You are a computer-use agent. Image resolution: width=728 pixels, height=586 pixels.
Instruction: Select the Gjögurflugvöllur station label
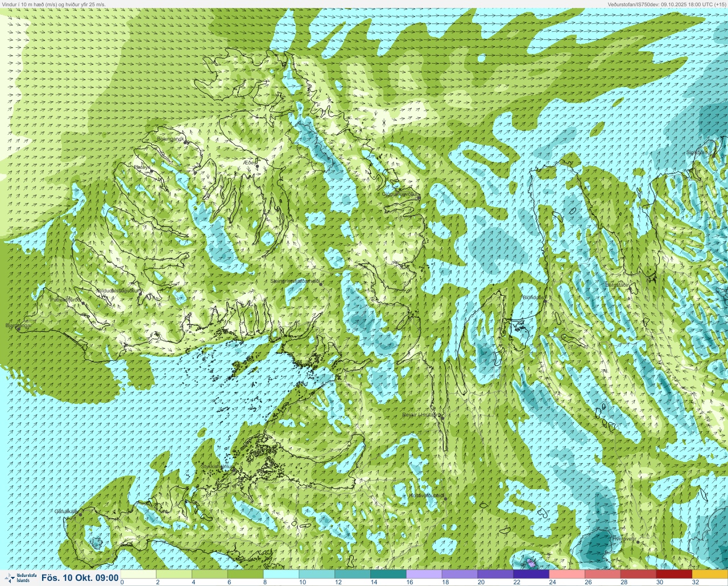coord(400,194)
